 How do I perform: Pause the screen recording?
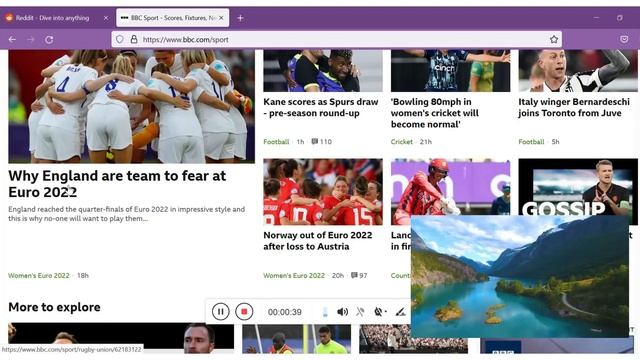(220, 312)
